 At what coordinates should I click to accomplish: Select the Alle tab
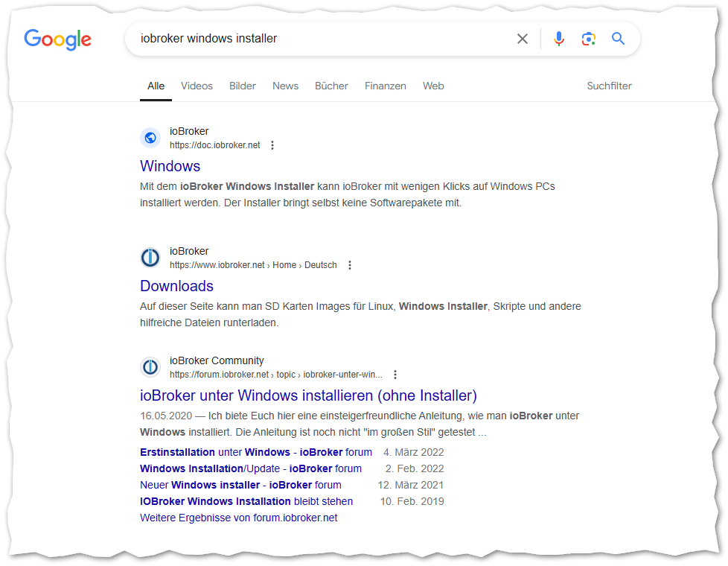(156, 86)
